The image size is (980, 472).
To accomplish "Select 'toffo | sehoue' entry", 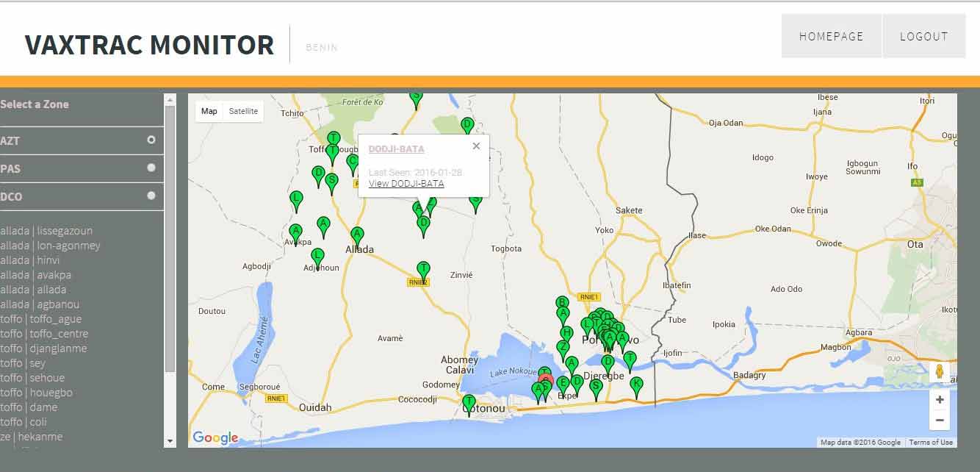I will (32, 378).
